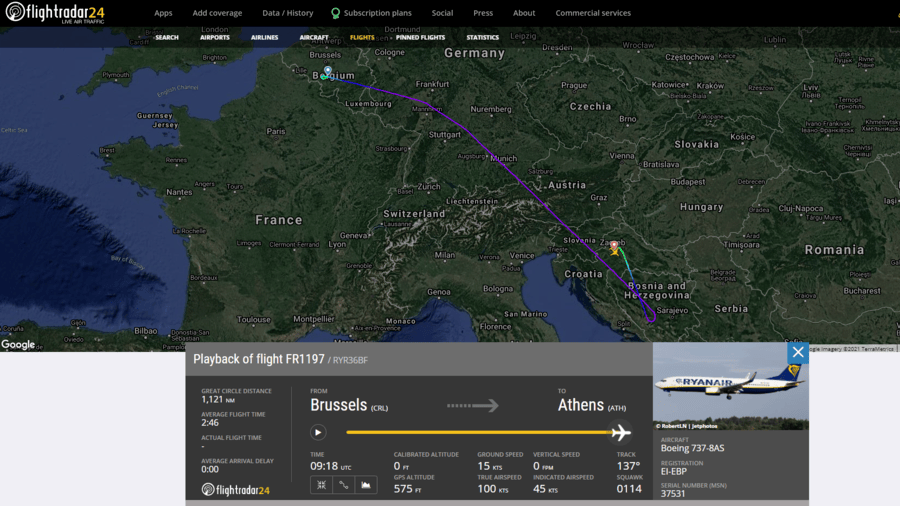Click the Flightradar24 logo in playback panel
This screenshot has width=900, height=506.
[235, 490]
